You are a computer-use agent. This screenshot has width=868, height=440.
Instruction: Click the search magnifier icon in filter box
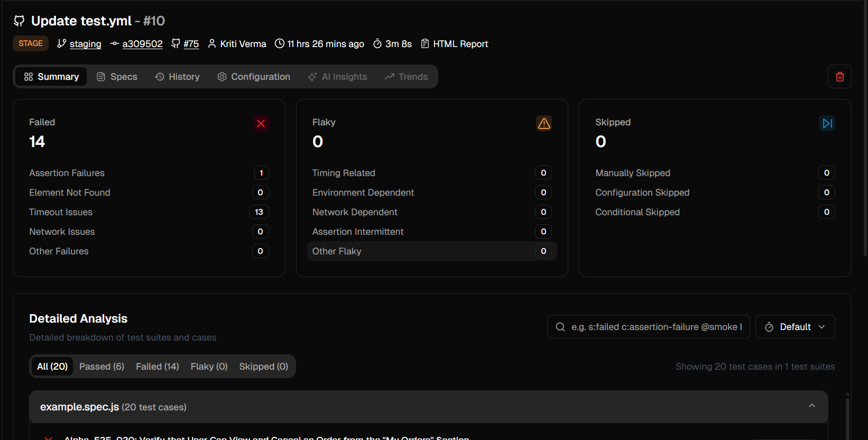pos(560,327)
